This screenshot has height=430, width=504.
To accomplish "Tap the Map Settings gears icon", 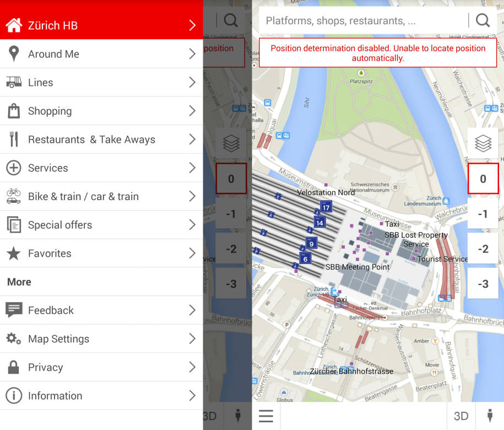I will coord(14,338).
